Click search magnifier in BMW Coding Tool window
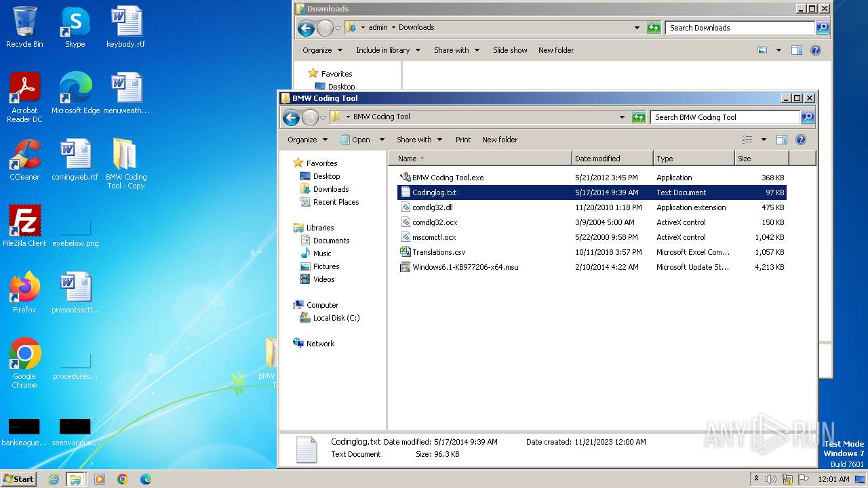868x488 pixels. pyautogui.click(x=807, y=117)
